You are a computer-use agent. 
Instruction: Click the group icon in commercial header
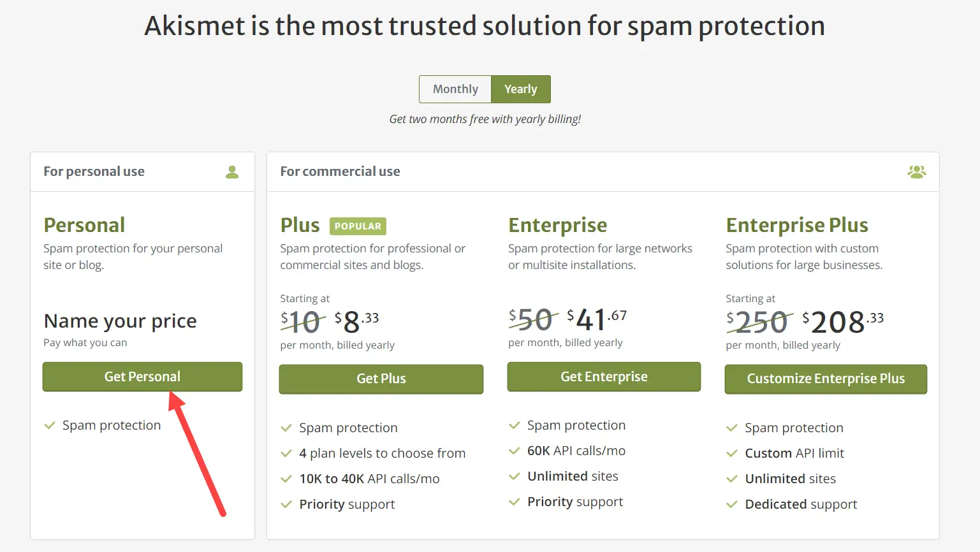pos(916,171)
